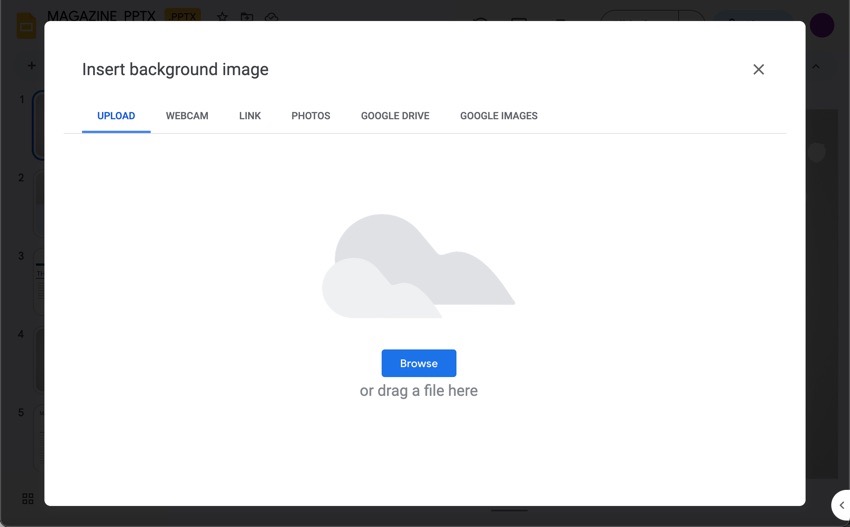Click the user account avatar
850x527 pixels.
pos(822,25)
